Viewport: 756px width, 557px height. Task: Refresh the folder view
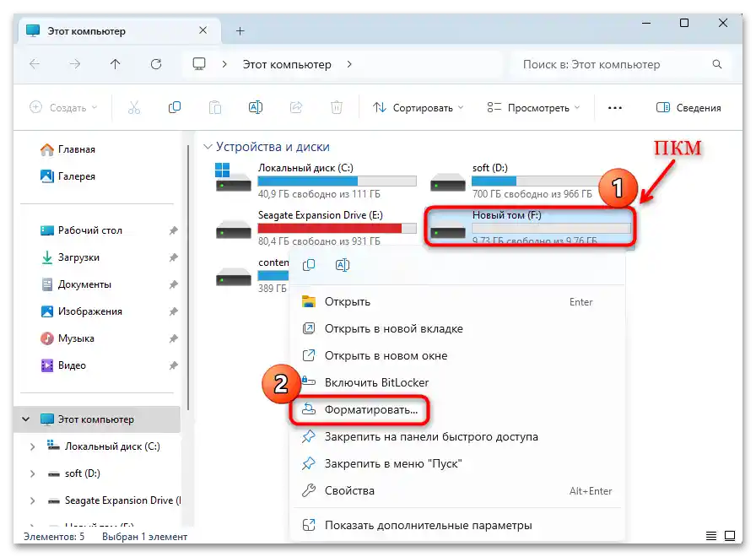click(x=155, y=64)
